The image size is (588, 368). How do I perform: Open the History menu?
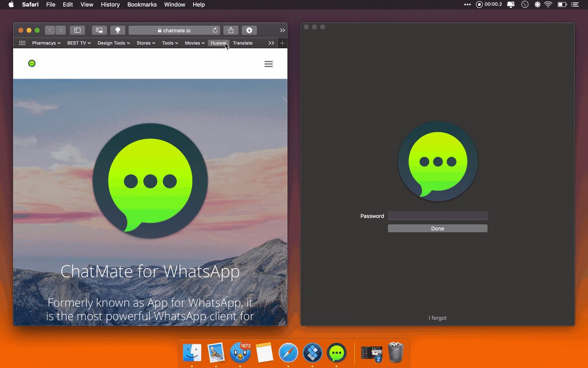point(110,4)
